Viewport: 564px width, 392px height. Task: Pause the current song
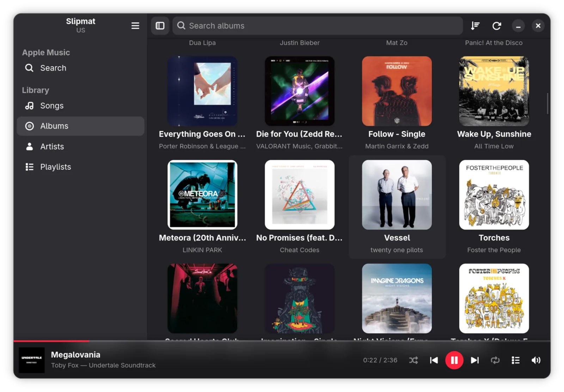click(x=454, y=360)
